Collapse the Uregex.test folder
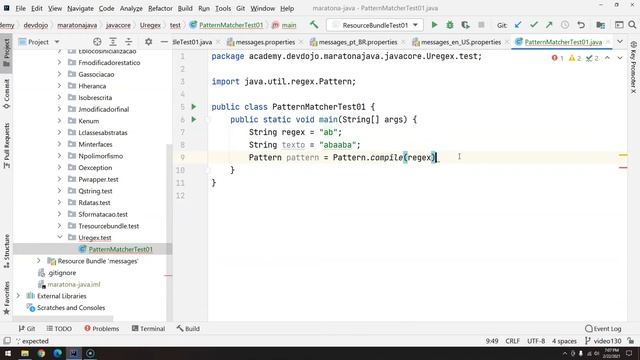Screen dimensions: 640x360 [60, 237]
